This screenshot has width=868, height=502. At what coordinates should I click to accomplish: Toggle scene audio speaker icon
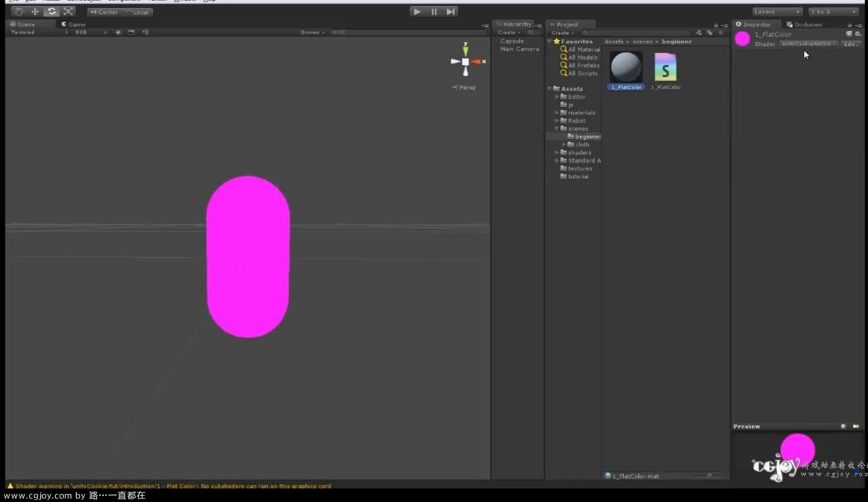point(145,32)
